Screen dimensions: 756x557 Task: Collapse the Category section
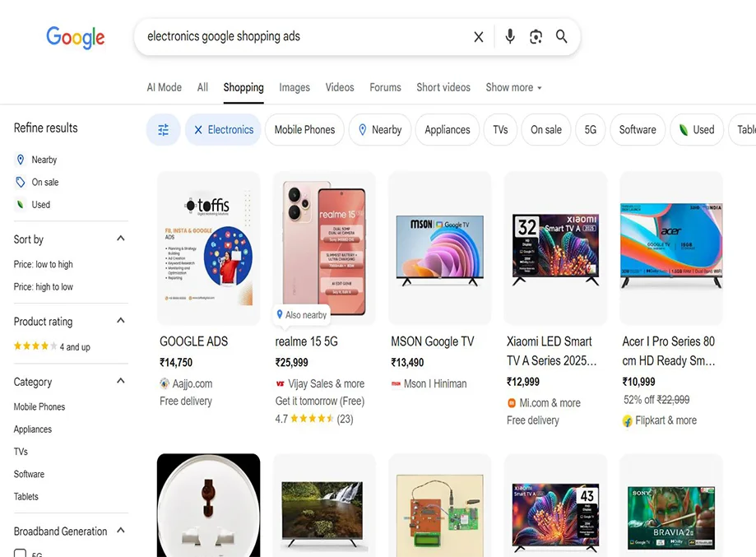(x=120, y=380)
